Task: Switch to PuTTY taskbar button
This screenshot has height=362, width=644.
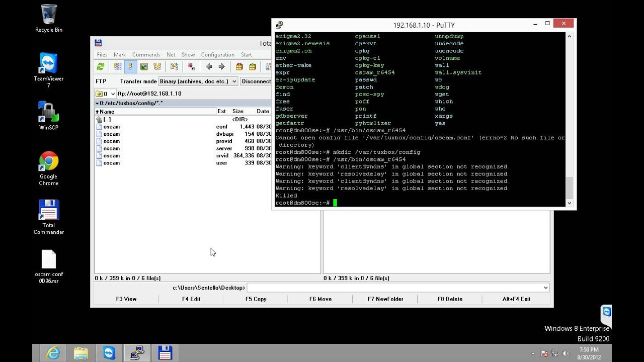Action: [x=137, y=353]
